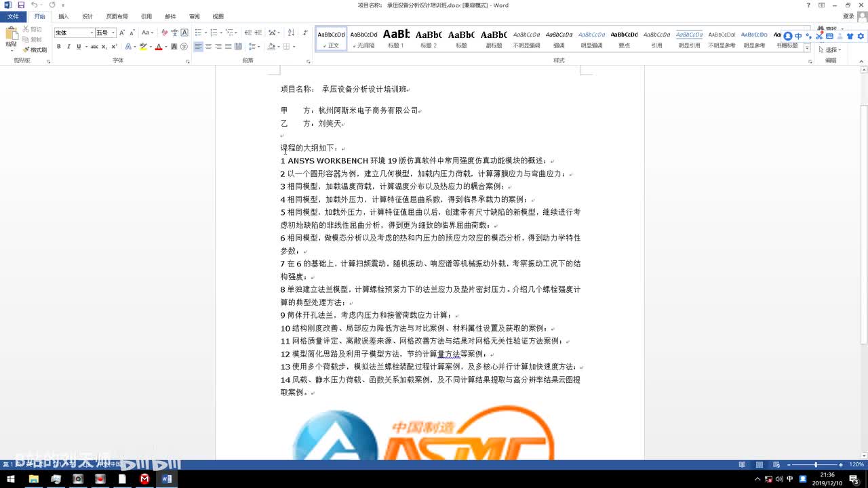This screenshot has height=488, width=868.
Task: Shrink font size with the smaller A icon
Action: click(132, 33)
